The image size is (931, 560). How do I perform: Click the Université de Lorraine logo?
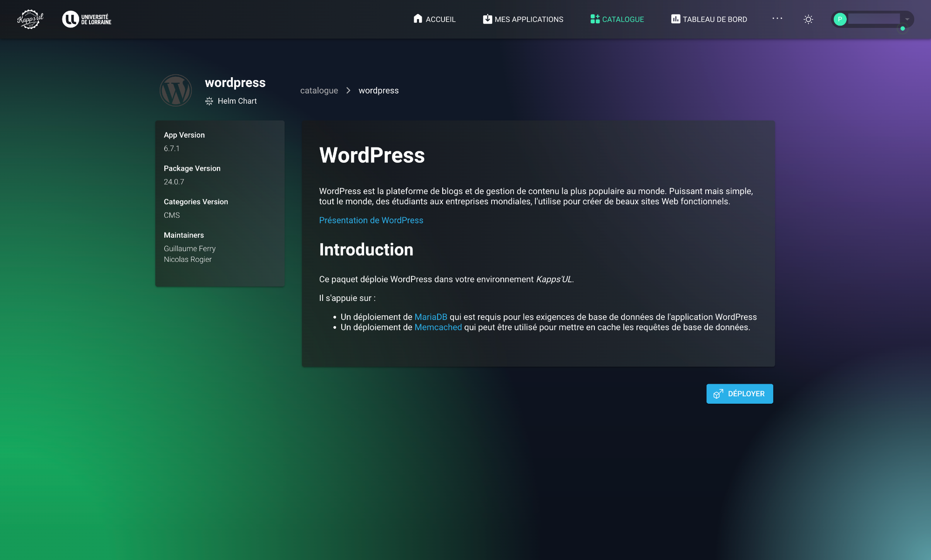pos(87,19)
